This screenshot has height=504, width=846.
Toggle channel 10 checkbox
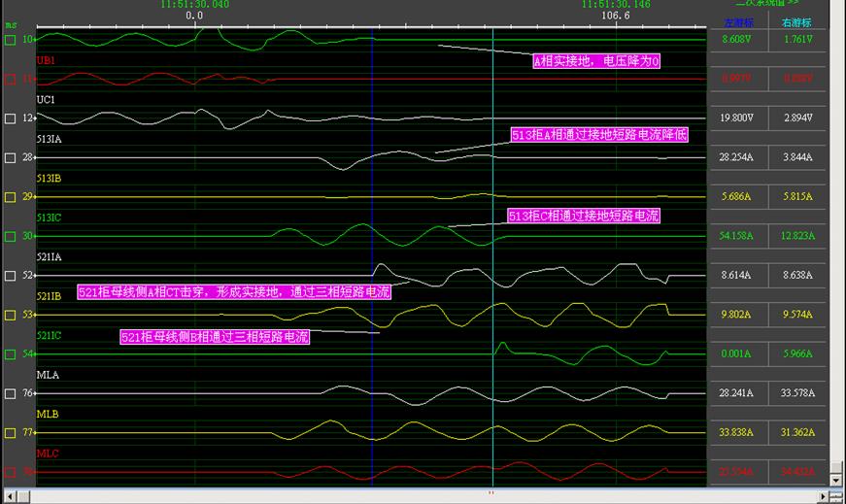[10, 40]
